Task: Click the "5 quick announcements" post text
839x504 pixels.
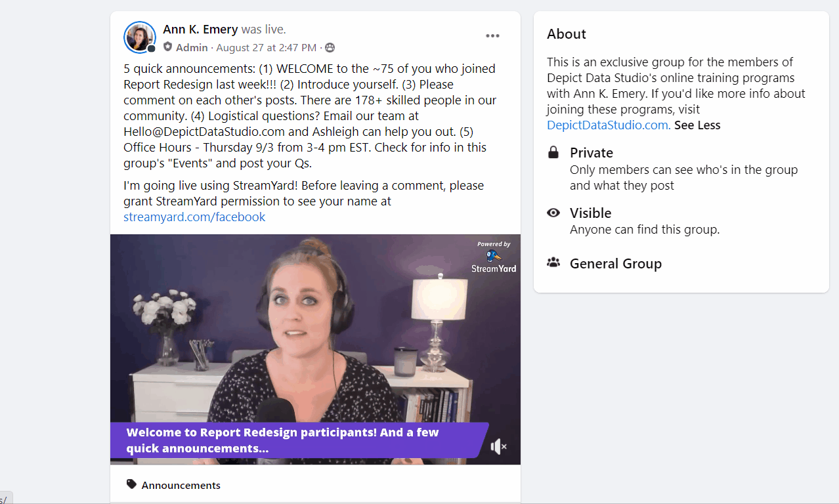Action: 310,115
